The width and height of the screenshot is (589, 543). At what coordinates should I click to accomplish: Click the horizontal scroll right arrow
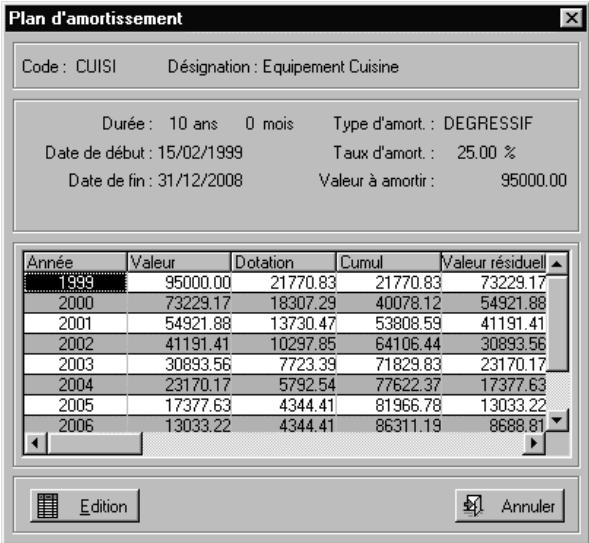pos(534,443)
